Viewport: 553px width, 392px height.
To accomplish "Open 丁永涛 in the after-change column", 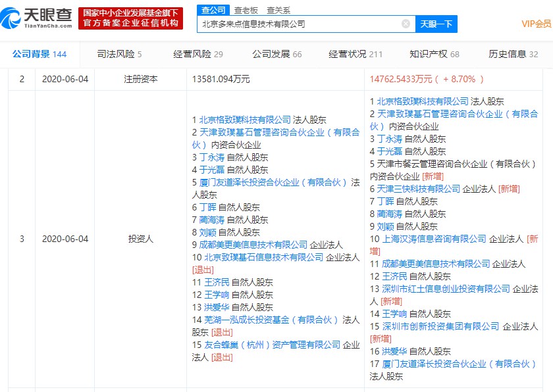I will (389, 139).
